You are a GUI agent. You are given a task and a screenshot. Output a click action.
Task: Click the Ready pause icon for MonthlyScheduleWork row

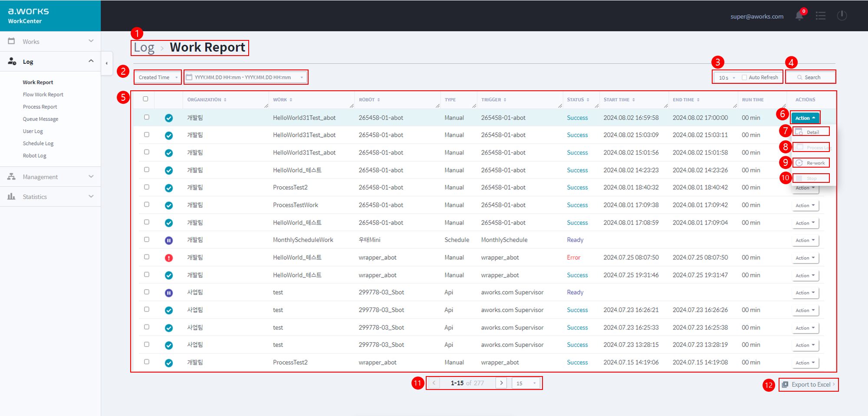click(169, 240)
